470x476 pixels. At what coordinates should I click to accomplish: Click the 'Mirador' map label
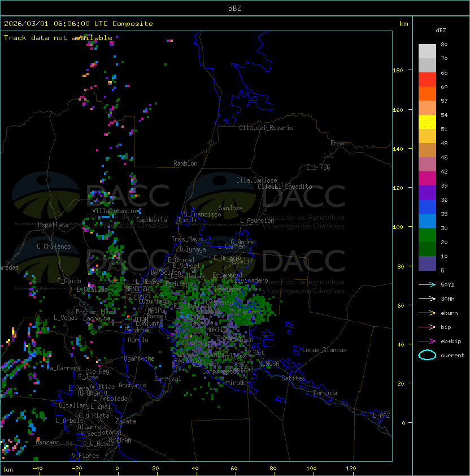[238, 383]
